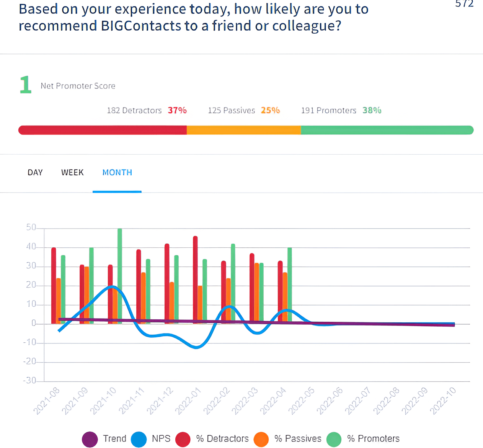Click the orange Passives segment of score bar
The image size is (483, 448).
pyautogui.click(x=244, y=130)
